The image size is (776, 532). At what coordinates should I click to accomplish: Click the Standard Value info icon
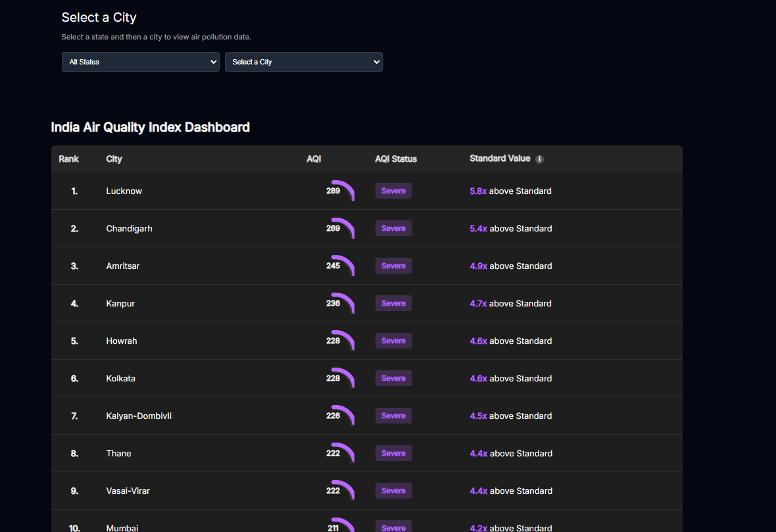pyautogui.click(x=539, y=159)
